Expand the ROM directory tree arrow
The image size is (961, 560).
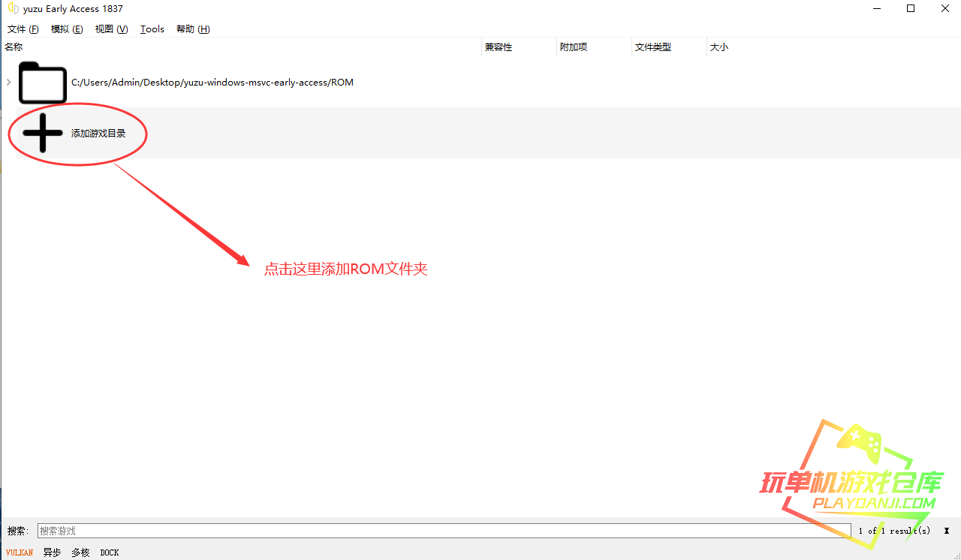[8, 83]
